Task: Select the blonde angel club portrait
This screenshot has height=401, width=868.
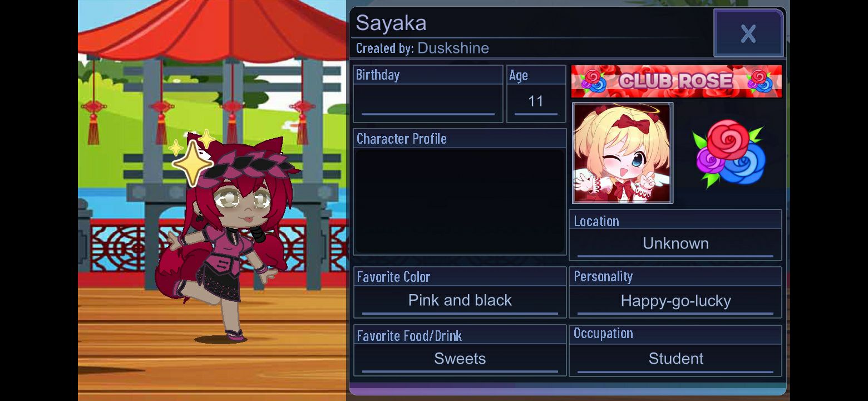Action: tap(623, 153)
